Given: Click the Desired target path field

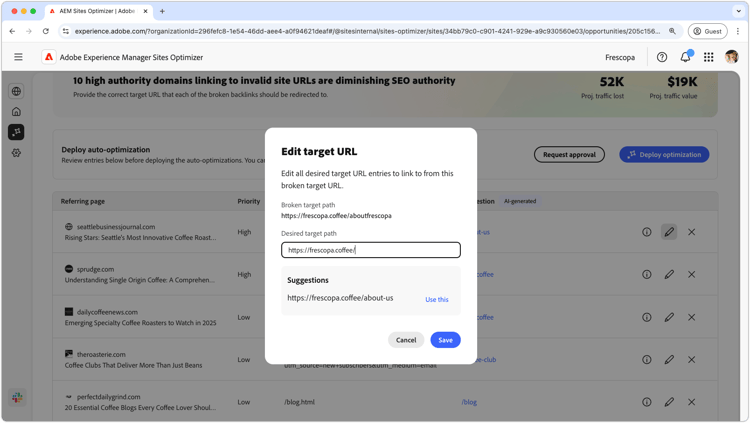Looking at the screenshot, I should 371,250.
